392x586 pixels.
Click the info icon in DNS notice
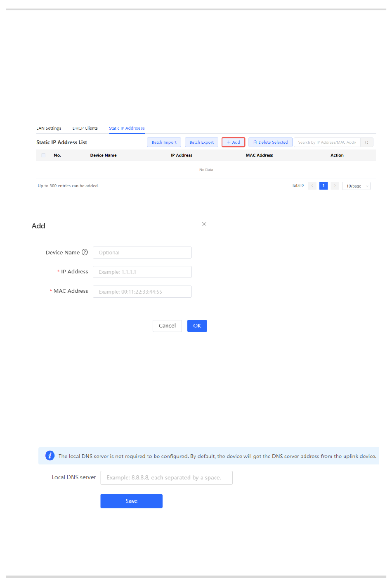(x=50, y=456)
